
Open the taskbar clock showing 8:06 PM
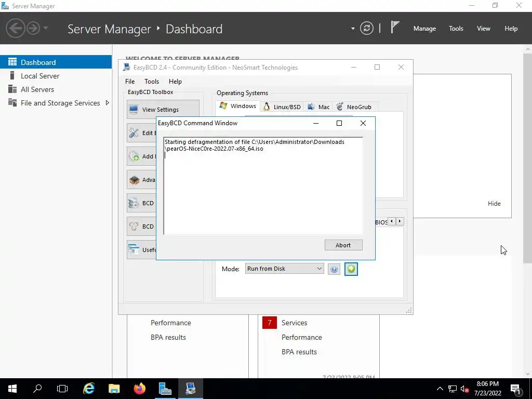pos(487,389)
